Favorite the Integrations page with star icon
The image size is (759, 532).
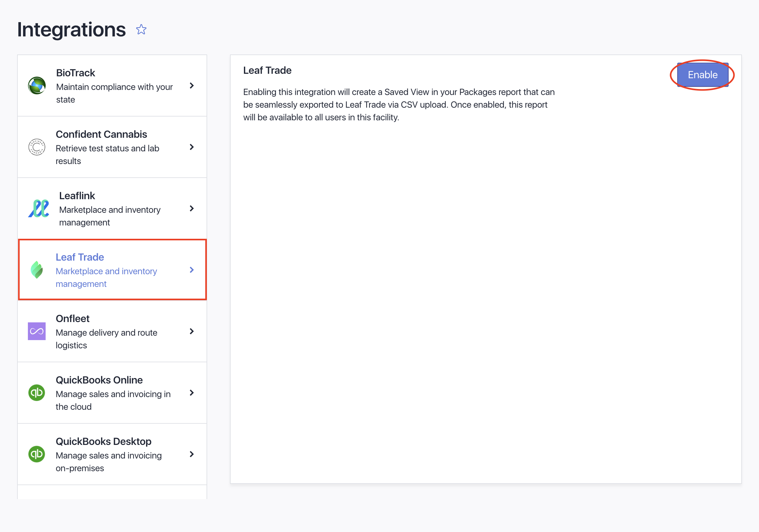tap(141, 29)
